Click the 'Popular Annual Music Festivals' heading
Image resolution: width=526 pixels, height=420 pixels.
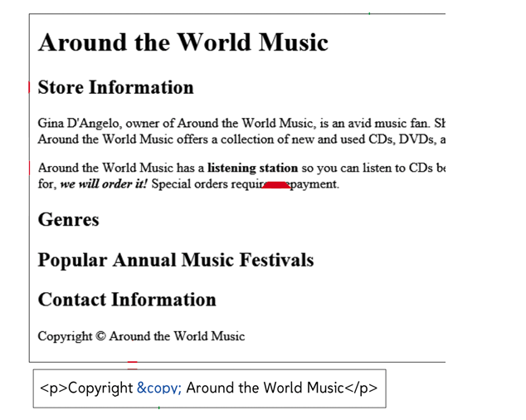point(176,260)
